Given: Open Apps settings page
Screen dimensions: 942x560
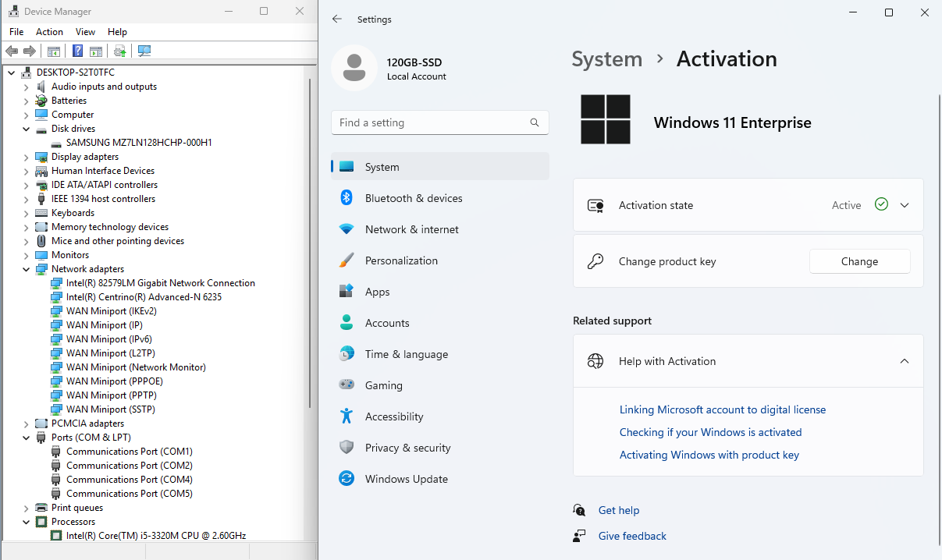Looking at the screenshot, I should (440, 292).
